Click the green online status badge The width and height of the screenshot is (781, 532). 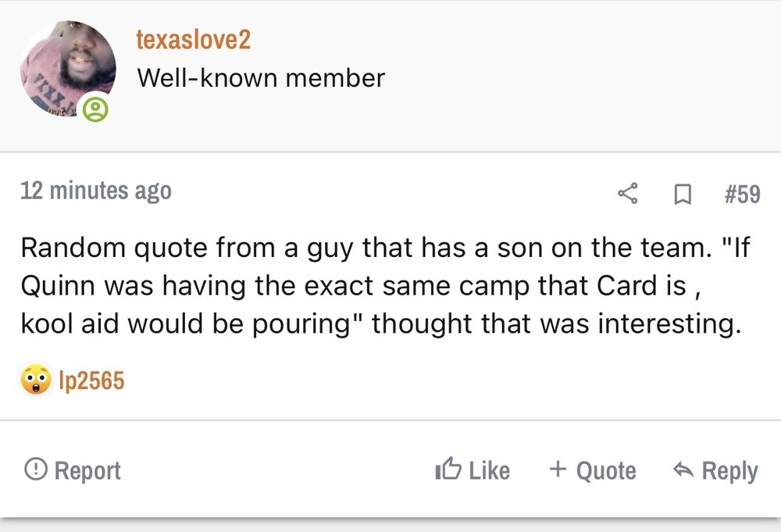(96, 110)
